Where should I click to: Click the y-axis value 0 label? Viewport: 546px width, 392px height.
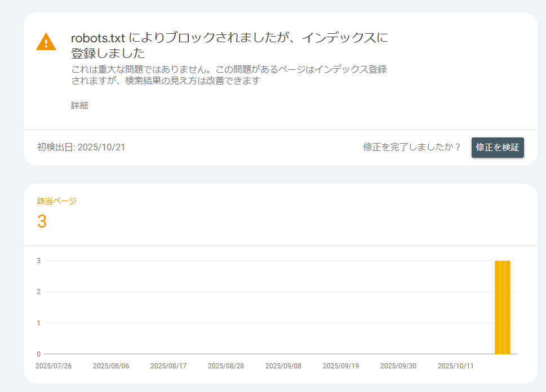39,354
